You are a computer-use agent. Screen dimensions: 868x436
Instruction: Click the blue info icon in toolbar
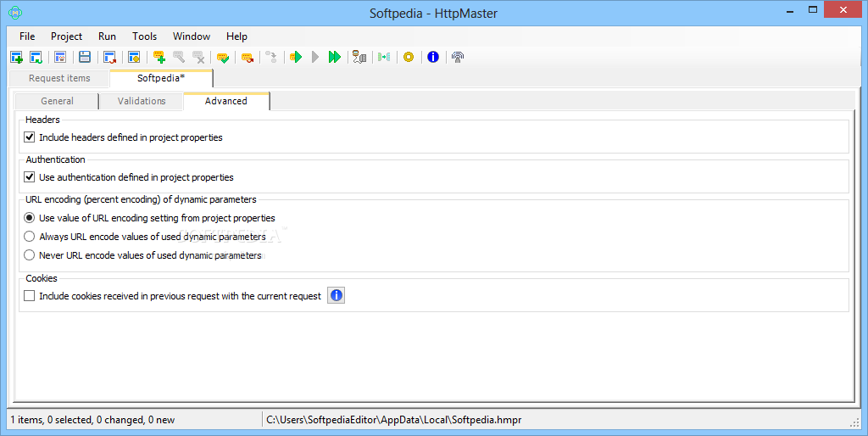tap(433, 57)
